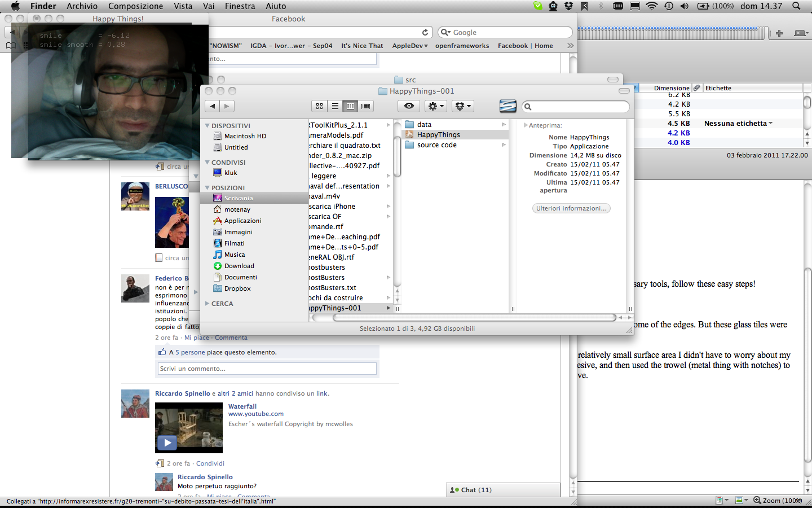Switch Finder to Cover Flow view

(366, 106)
